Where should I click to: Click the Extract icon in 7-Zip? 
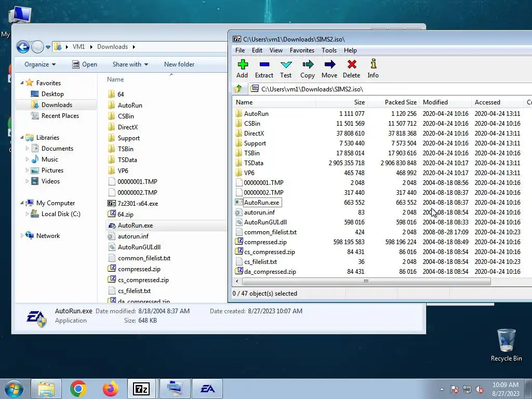(x=264, y=69)
